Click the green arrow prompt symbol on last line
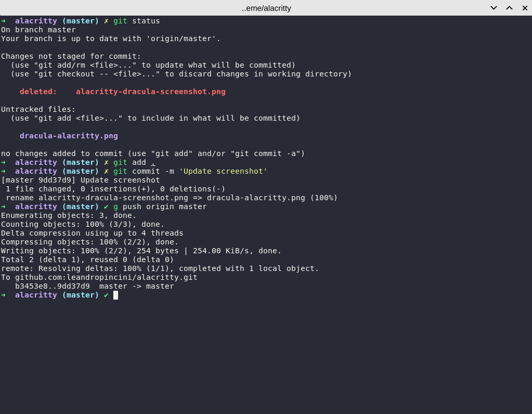Image resolution: width=532 pixels, height=414 pixels. click(4, 295)
